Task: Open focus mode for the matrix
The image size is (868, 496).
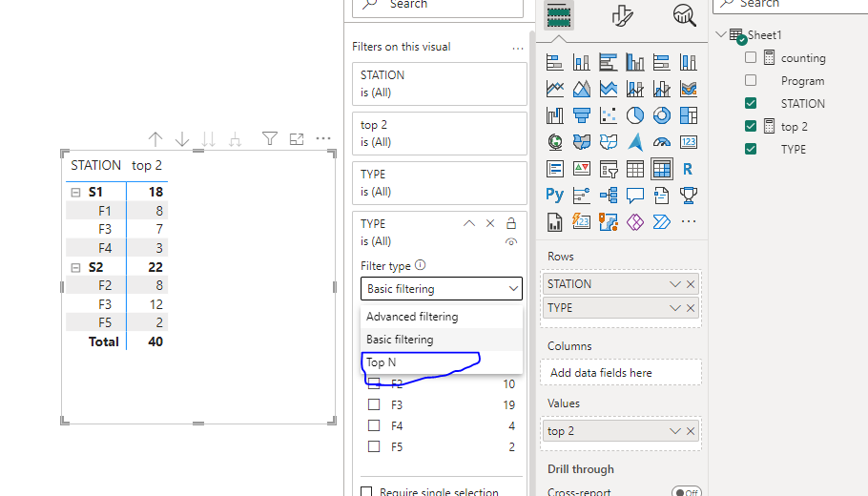Action: (x=297, y=139)
